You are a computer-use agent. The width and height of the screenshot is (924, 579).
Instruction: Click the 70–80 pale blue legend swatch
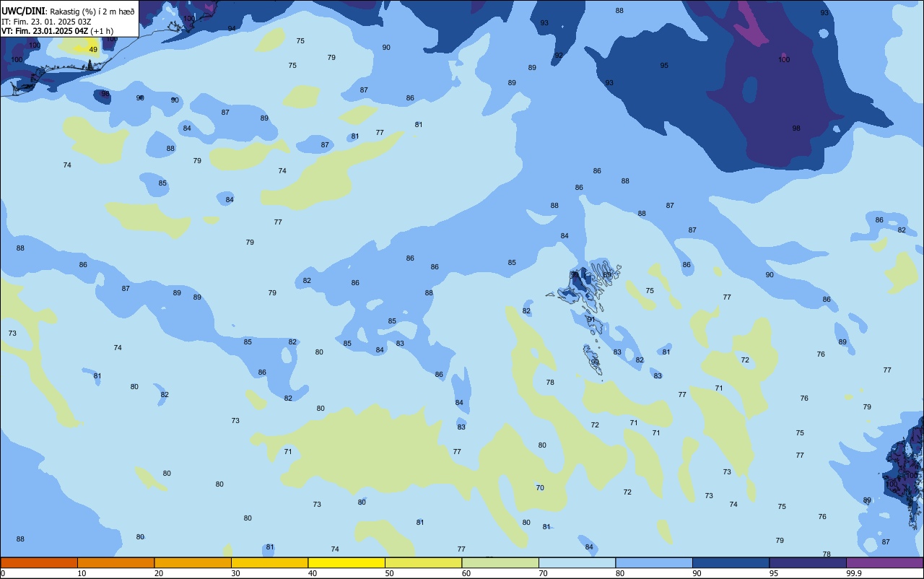point(577,562)
